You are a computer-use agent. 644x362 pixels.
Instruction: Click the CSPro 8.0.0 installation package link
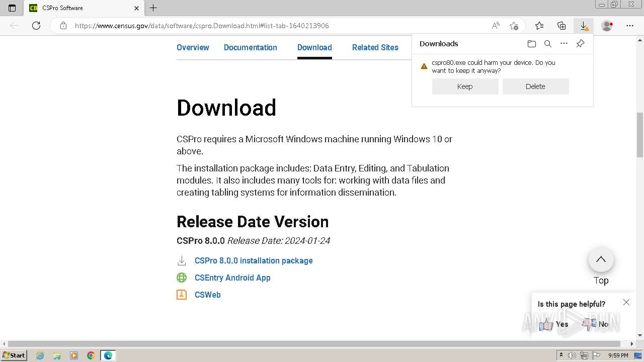pyautogui.click(x=254, y=260)
